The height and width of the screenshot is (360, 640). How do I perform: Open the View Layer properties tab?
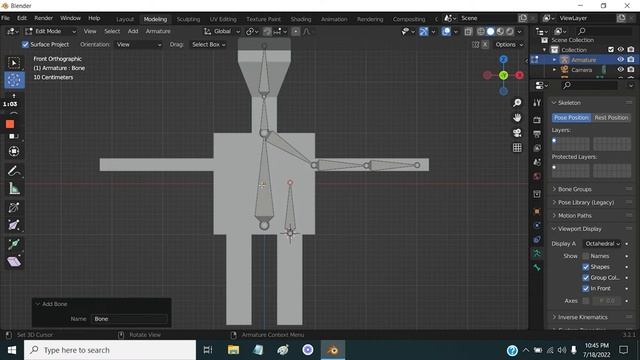[x=537, y=148]
